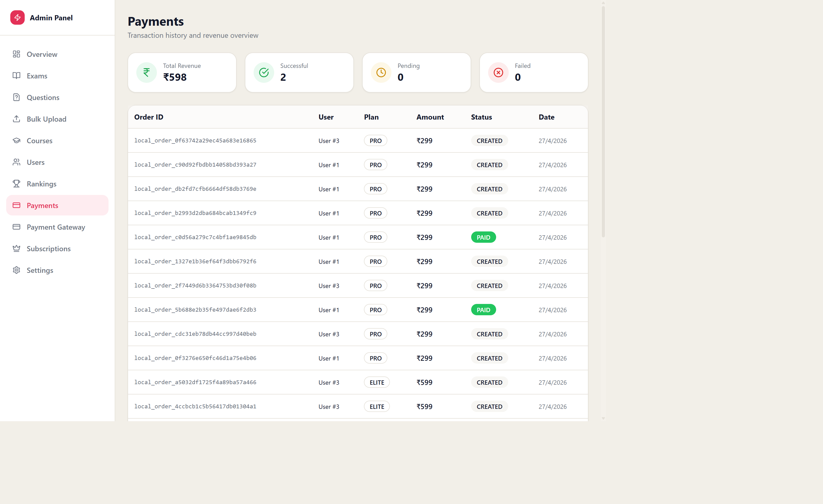The image size is (823, 504).
Task: Click the Payments card icon in sidebar
Action: pos(16,205)
